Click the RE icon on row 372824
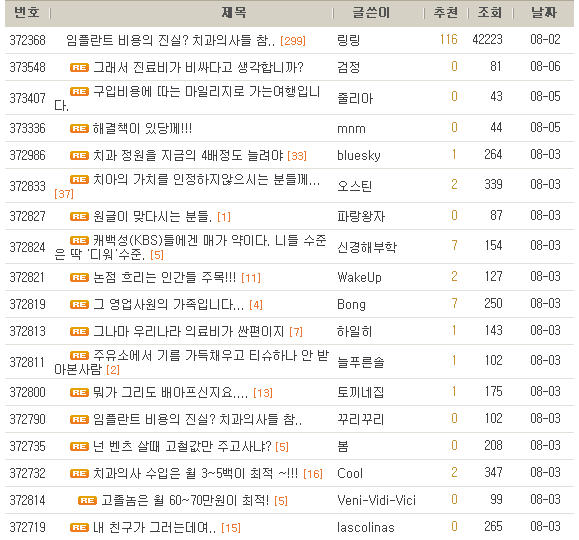This screenshot has height=540, width=579. click(79, 240)
